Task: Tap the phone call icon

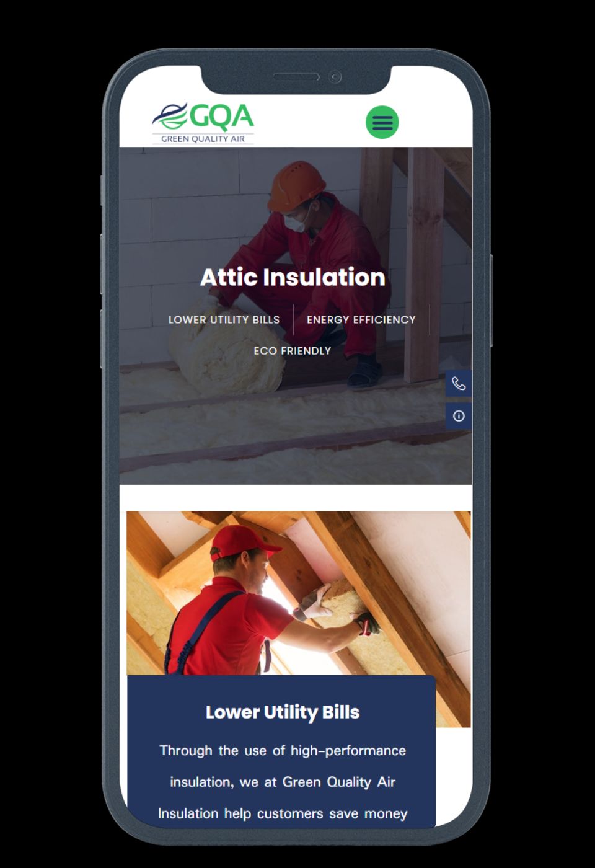Action: point(459,384)
